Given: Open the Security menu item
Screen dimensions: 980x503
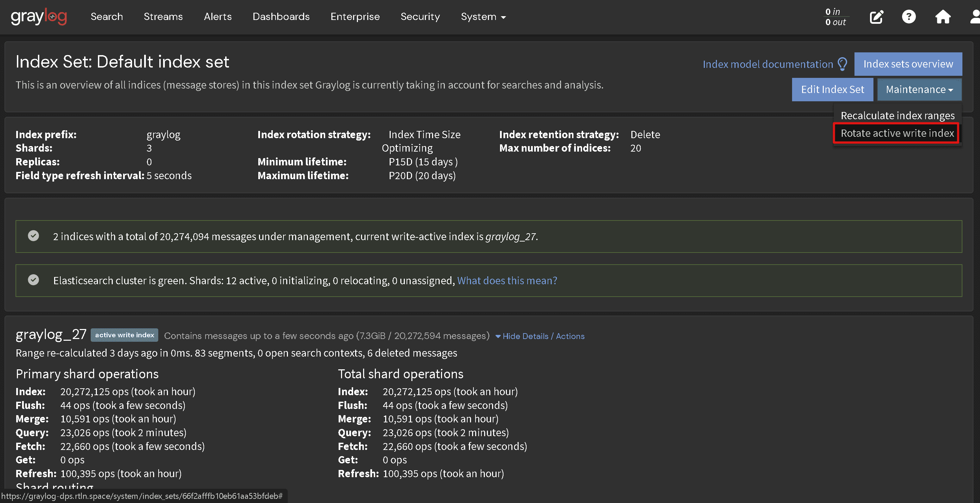Looking at the screenshot, I should [x=420, y=17].
